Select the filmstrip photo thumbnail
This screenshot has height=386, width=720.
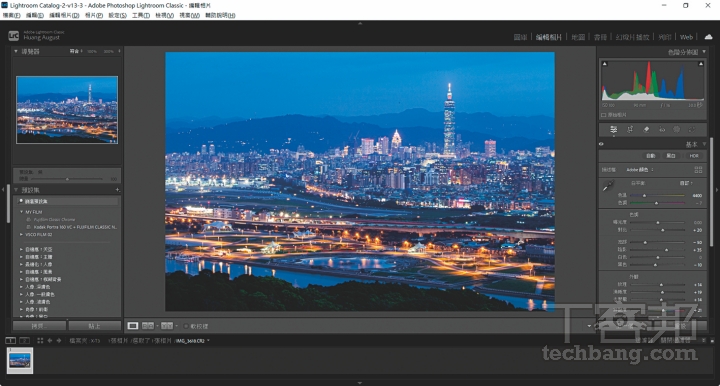coord(20,360)
